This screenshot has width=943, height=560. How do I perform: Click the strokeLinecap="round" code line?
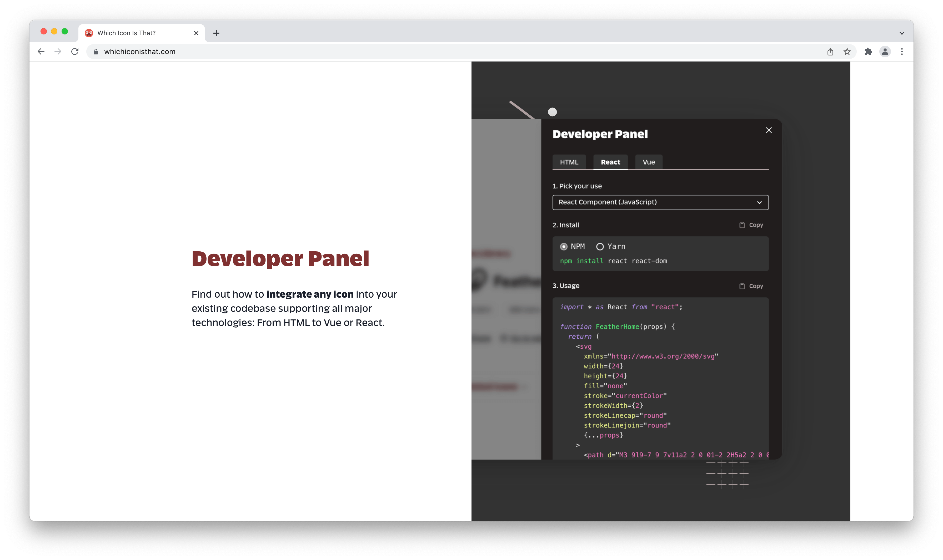(625, 415)
